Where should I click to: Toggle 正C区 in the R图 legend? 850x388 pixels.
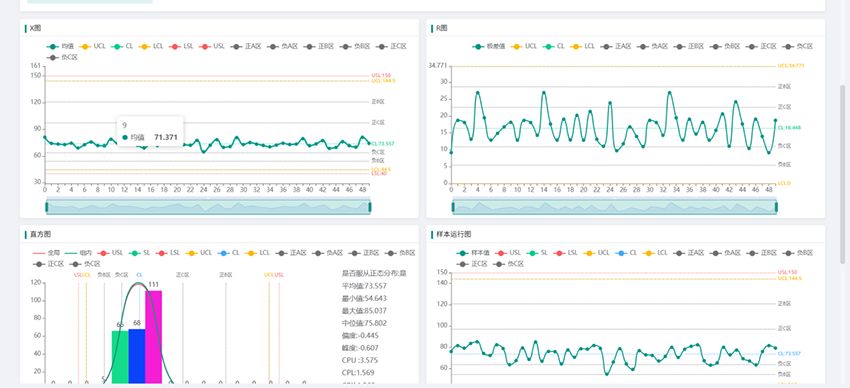pos(762,47)
